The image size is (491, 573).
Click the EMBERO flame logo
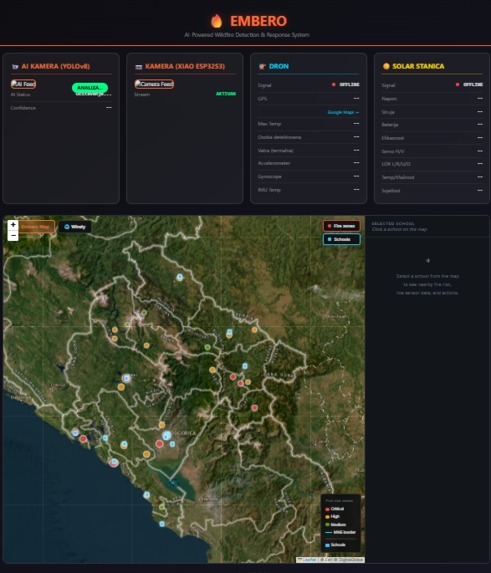coord(217,21)
